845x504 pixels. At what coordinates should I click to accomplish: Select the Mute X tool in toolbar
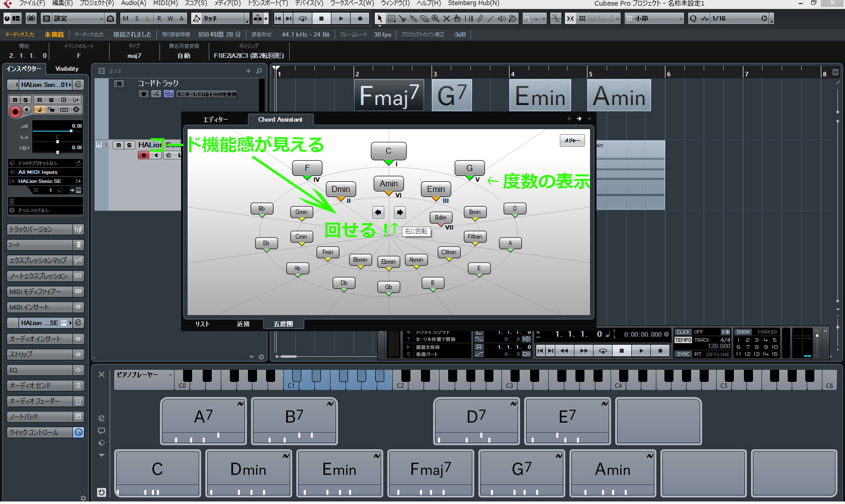(x=446, y=19)
